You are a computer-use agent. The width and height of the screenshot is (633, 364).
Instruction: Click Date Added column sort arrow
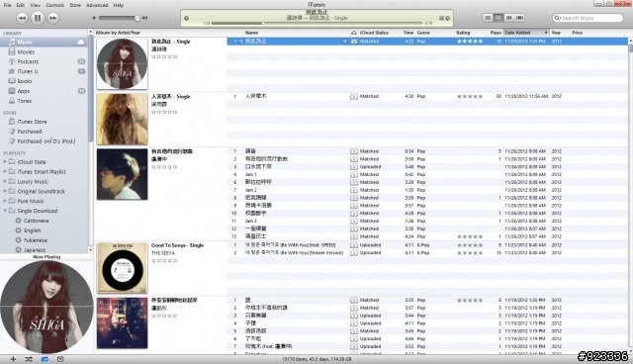[x=546, y=33]
